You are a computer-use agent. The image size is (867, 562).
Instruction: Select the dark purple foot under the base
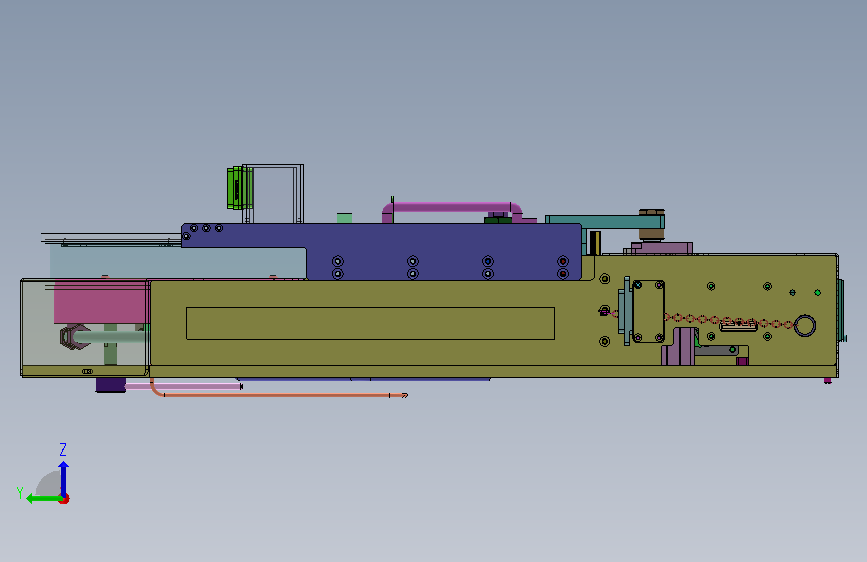click(x=111, y=384)
